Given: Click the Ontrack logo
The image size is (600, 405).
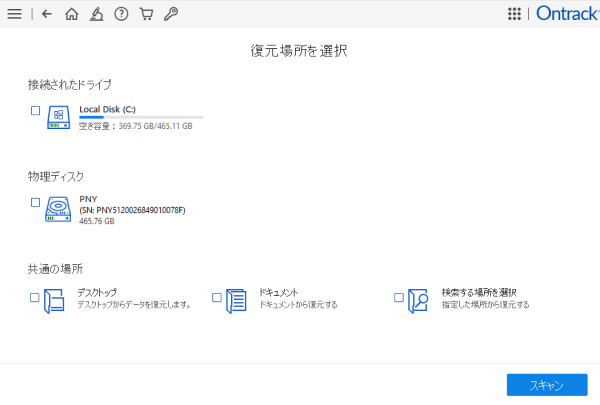Looking at the screenshot, I should pos(564,14).
